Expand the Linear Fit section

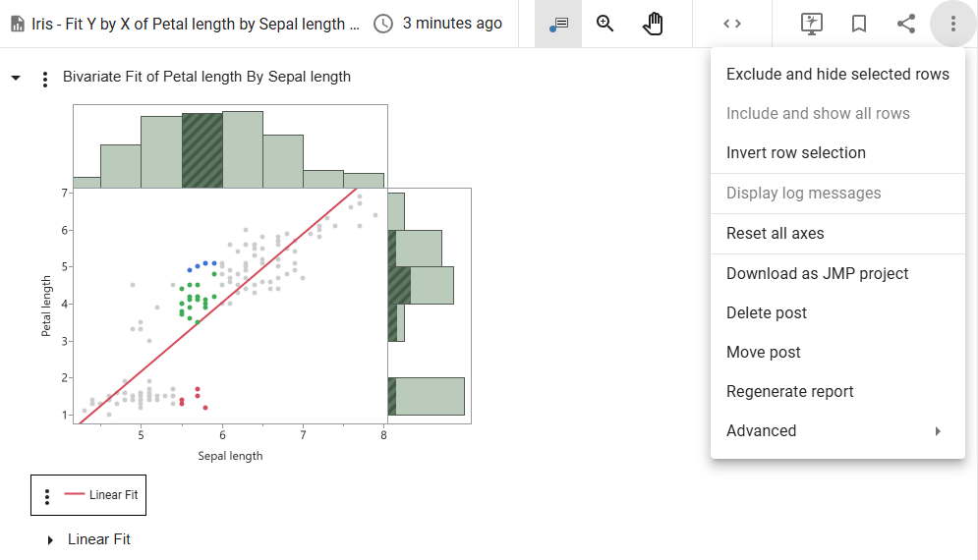point(50,540)
